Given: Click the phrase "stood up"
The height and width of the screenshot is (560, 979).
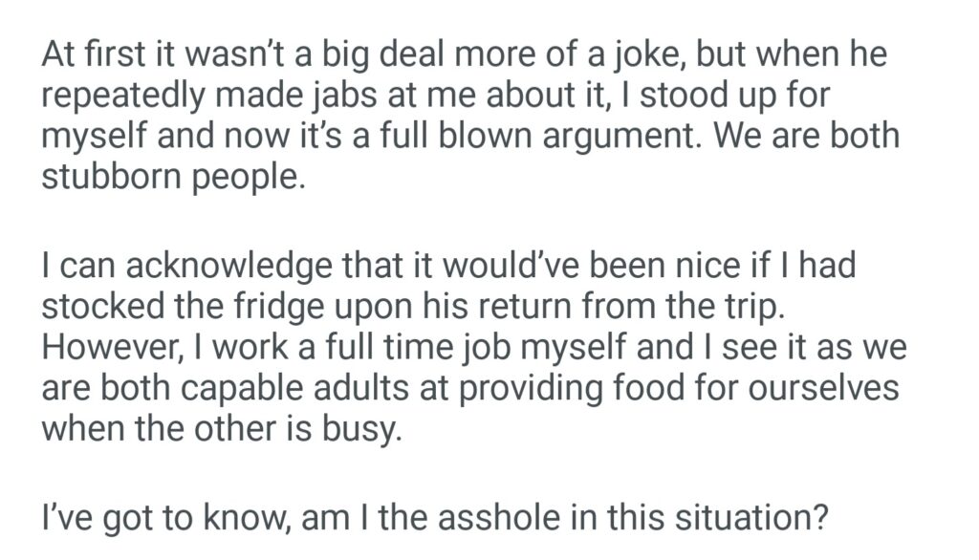Looking at the screenshot, I should click(x=669, y=96).
